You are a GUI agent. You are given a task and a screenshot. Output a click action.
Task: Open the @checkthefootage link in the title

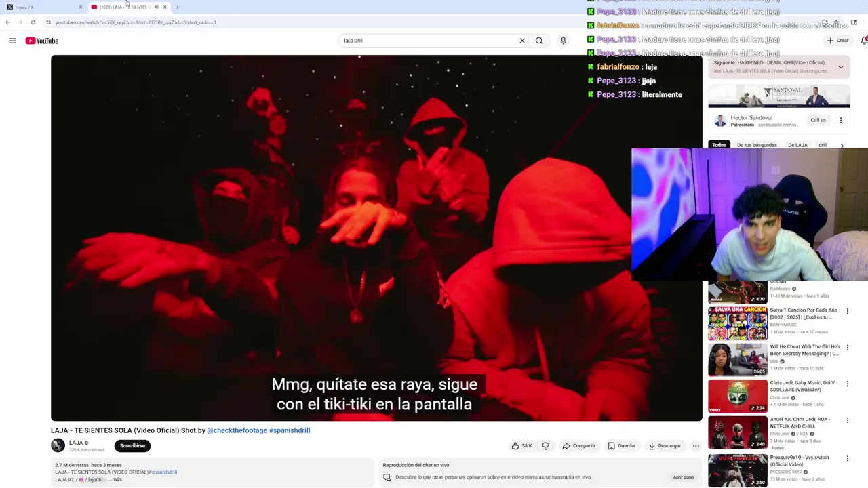tap(237, 430)
